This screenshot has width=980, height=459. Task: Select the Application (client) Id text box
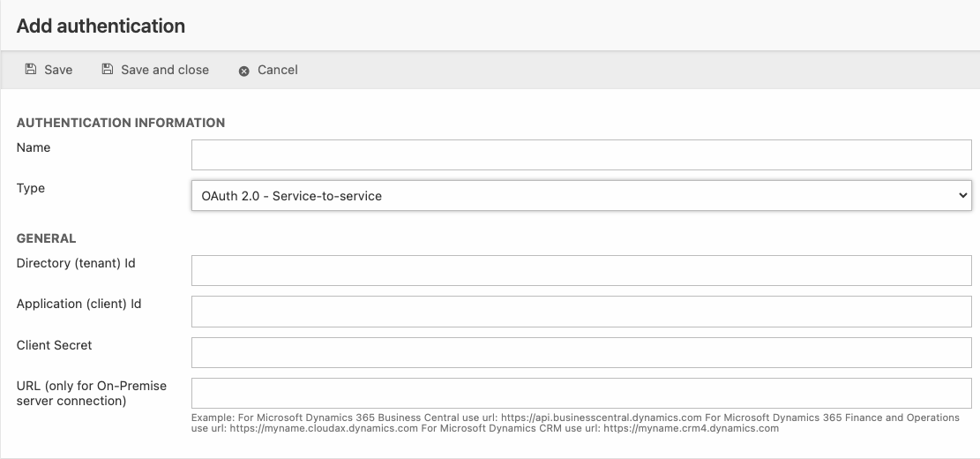pyautogui.click(x=580, y=311)
